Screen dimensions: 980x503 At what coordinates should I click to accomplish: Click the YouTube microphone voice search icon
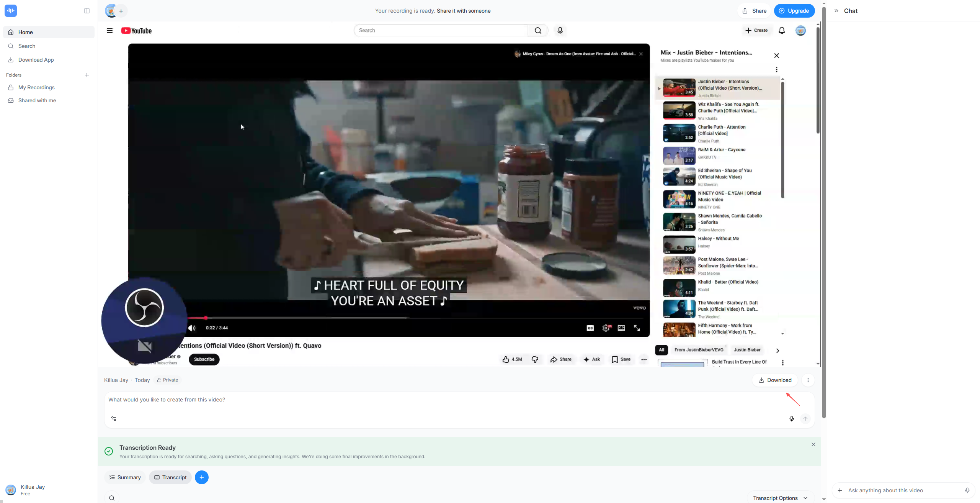tap(560, 31)
